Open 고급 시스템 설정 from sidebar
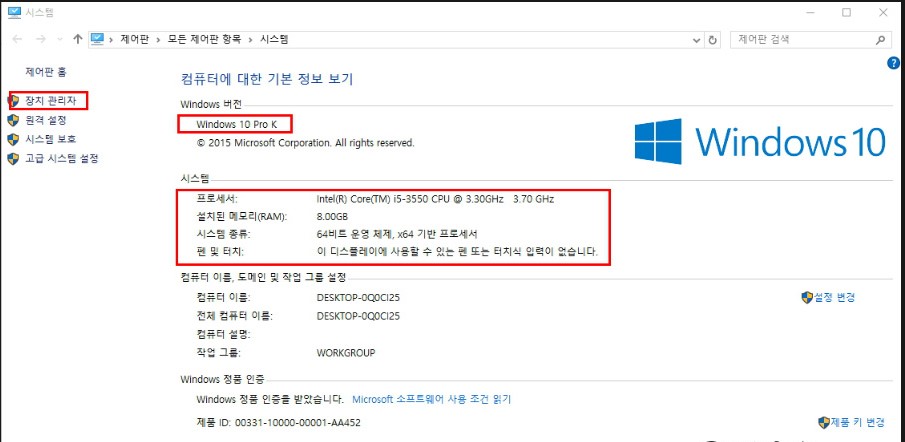905x442 pixels. (62, 158)
